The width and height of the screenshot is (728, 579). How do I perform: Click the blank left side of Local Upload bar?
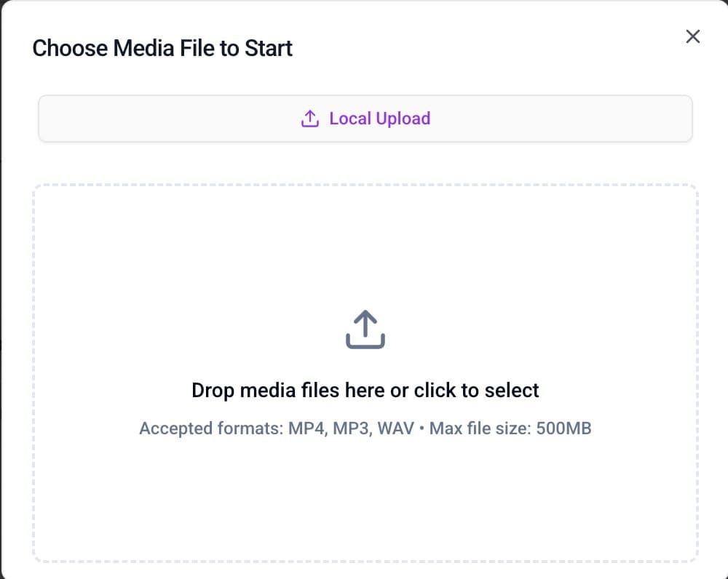coord(146,119)
